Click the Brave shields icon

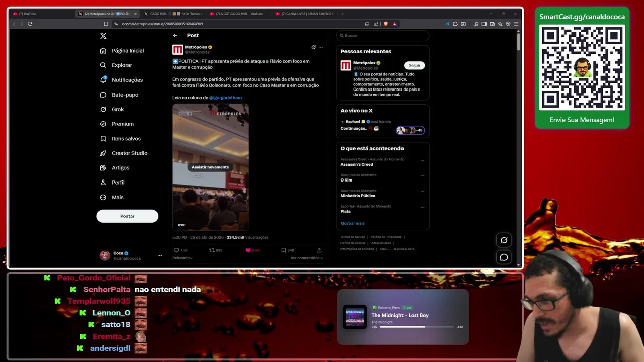386,24
